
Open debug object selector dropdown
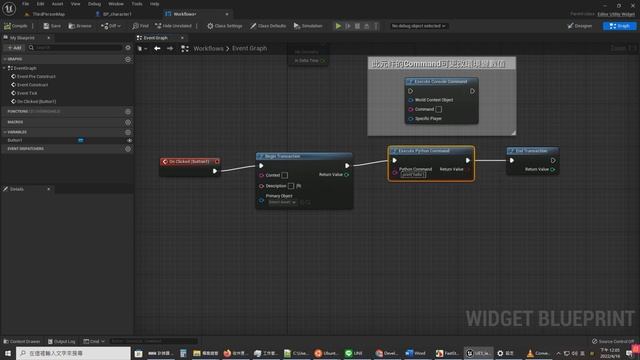[418, 26]
